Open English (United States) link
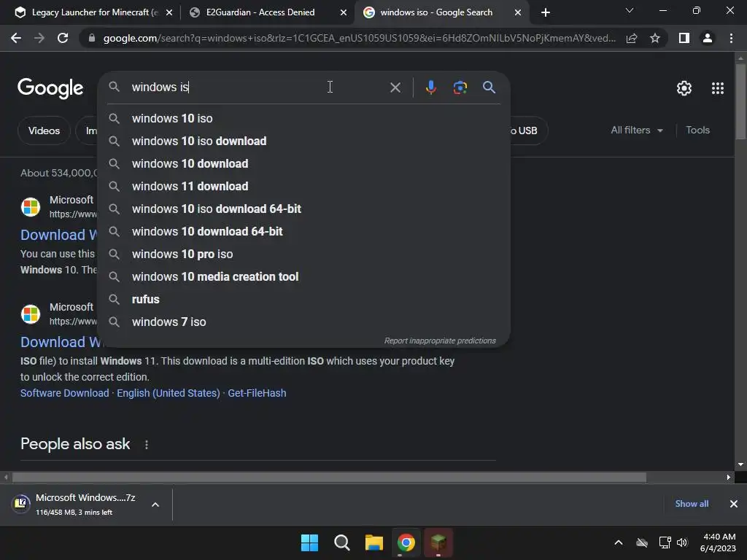747x560 pixels. point(169,393)
